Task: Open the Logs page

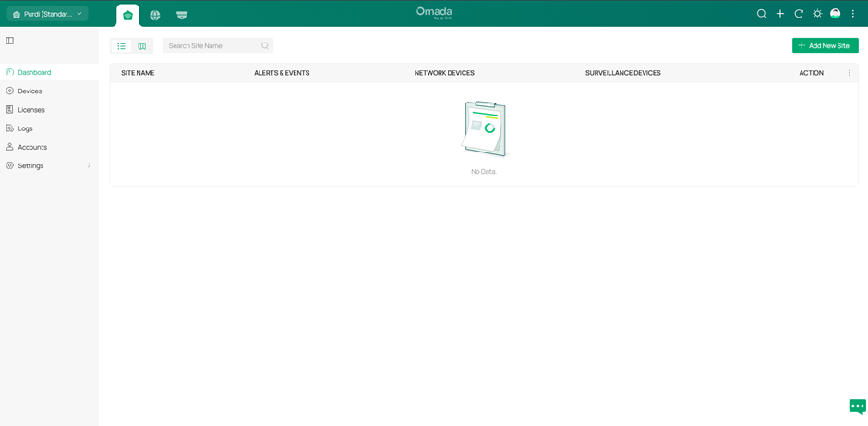Action: click(x=25, y=128)
